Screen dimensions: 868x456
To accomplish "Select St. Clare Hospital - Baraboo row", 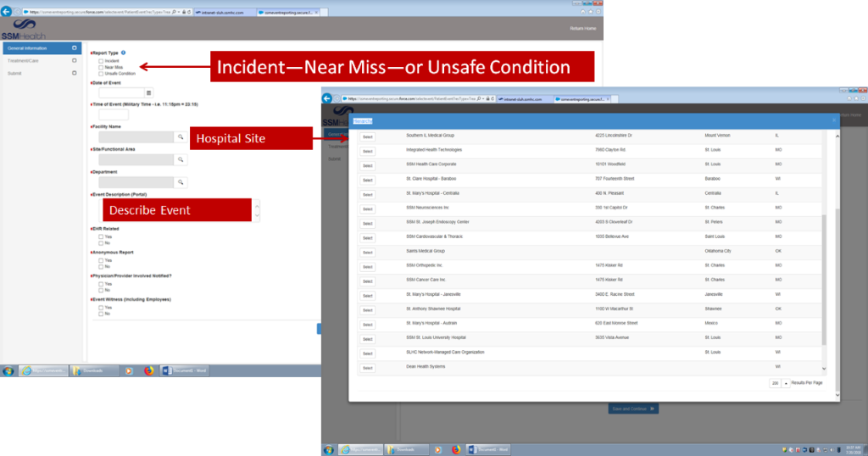I will pyautogui.click(x=368, y=180).
